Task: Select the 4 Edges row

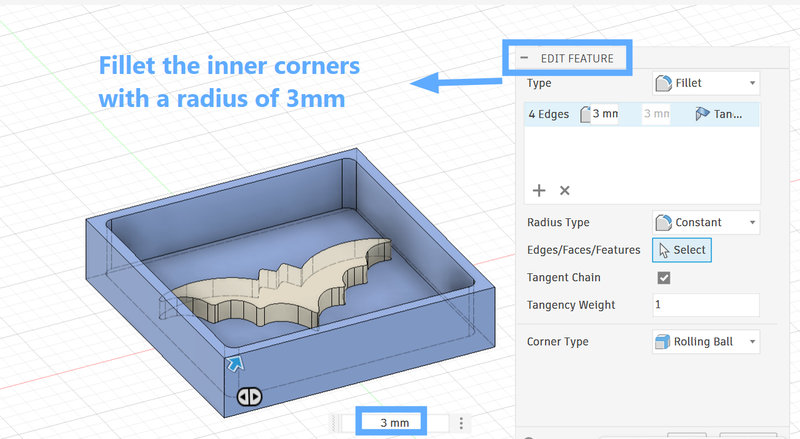Action: click(642, 114)
